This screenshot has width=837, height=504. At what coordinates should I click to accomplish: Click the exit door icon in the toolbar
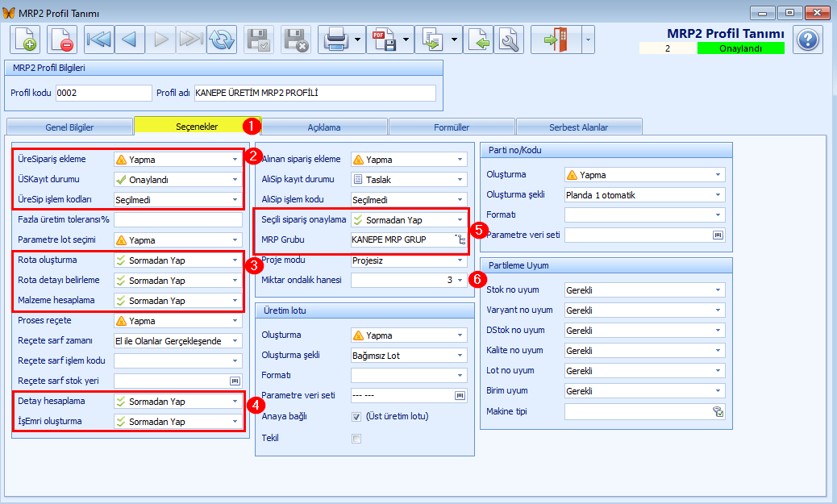pyautogui.click(x=556, y=40)
